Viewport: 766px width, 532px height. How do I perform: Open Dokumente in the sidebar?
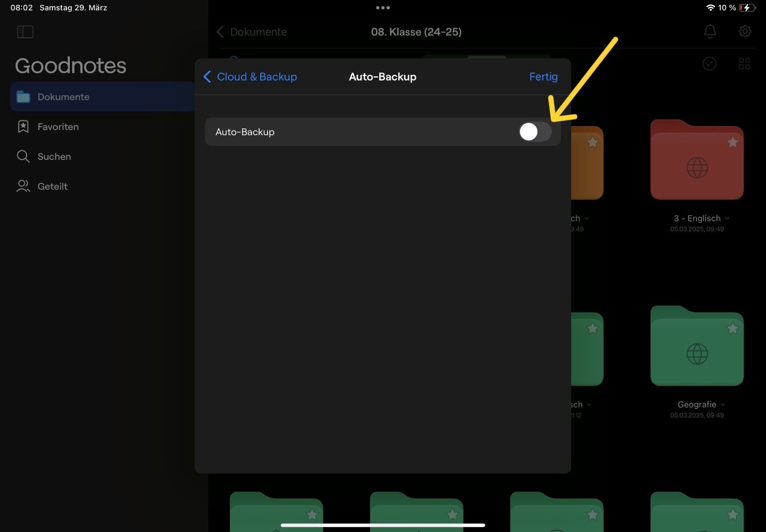(x=103, y=97)
